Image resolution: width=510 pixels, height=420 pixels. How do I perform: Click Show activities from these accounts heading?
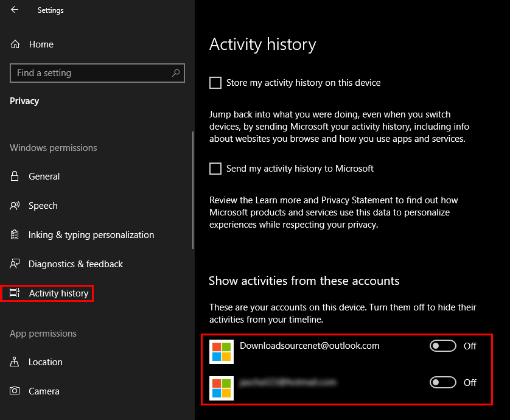click(304, 281)
